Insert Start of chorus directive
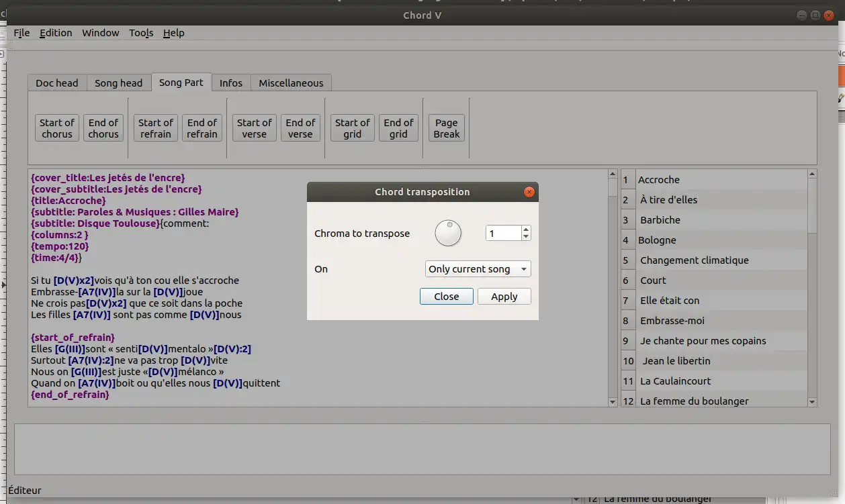The height and width of the screenshot is (504, 845). (57, 128)
